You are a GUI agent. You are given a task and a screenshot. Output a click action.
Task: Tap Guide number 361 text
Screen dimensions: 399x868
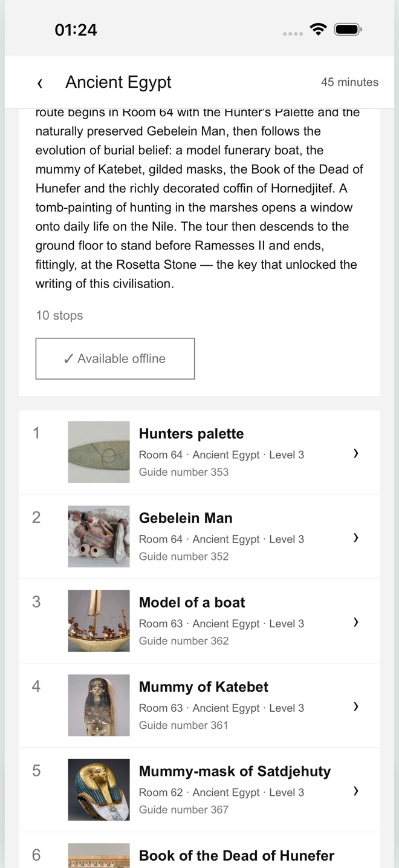pyautogui.click(x=183, y=725)
